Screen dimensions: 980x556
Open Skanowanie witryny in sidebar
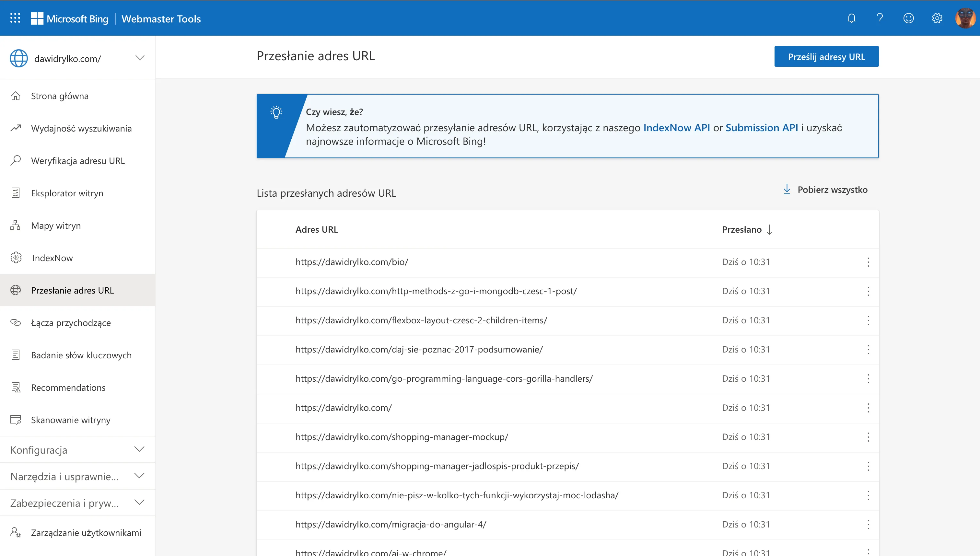(x=77, y=420)
